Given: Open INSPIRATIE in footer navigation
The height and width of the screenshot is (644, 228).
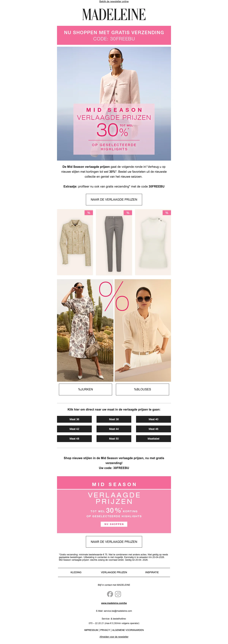Looking at the screenshot, I should [152, 572].
